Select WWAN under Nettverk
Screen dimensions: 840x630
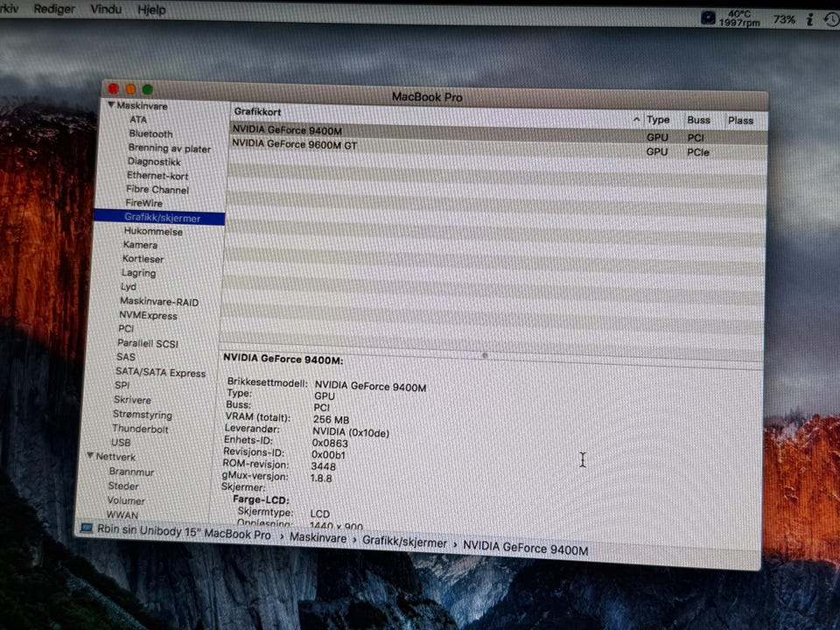click(x=122, y=514)
